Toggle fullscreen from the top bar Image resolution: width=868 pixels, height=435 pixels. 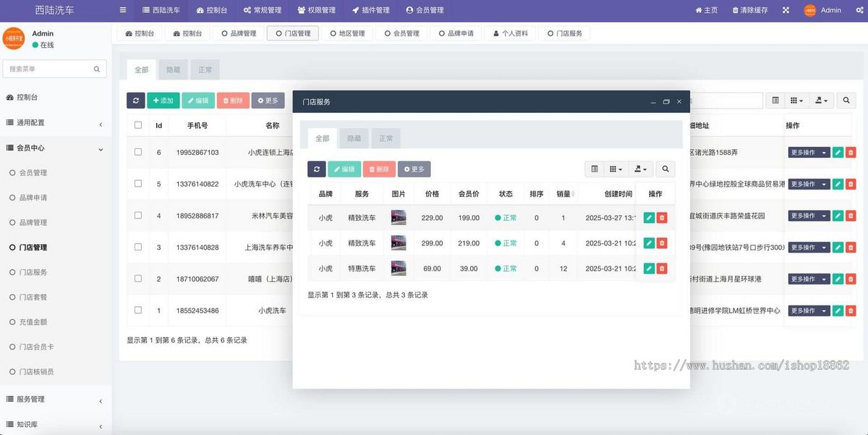pyautogui.click(x=784, y=10)
